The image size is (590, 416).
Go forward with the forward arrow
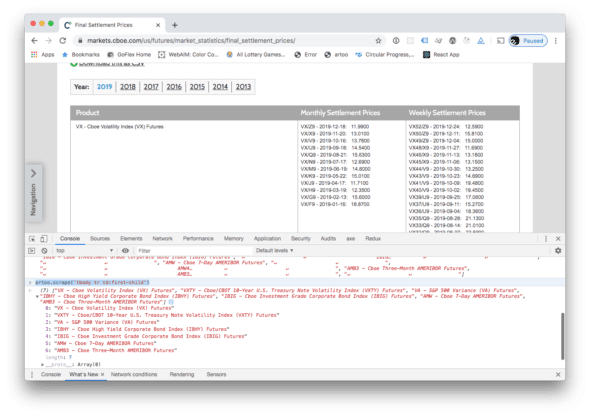[49, 41]
